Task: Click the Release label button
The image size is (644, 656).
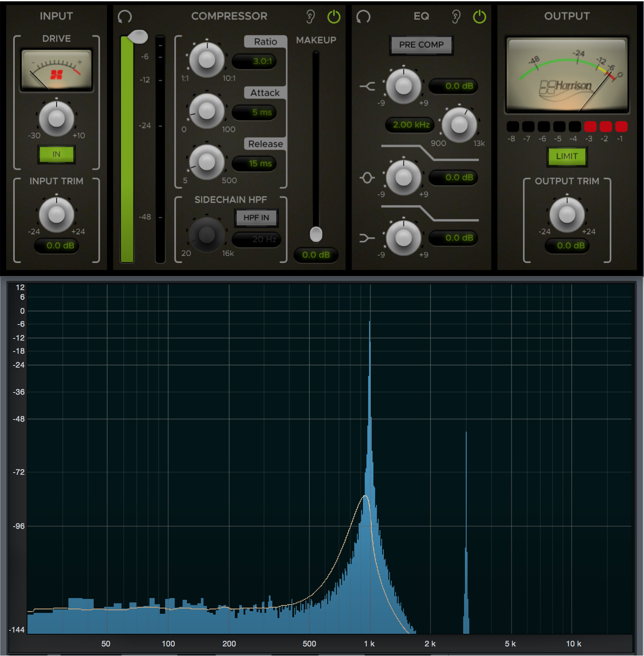Action: click(x=265, y=144)
